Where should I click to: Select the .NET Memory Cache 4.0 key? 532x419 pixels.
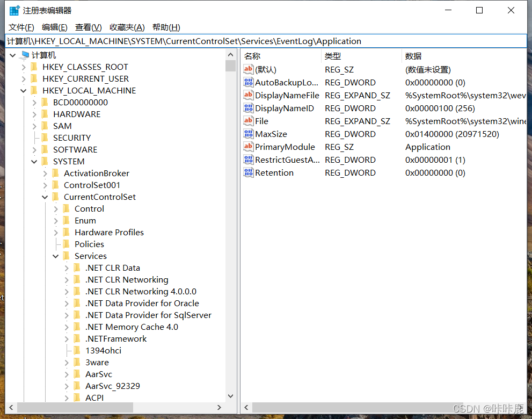(132, 327)
